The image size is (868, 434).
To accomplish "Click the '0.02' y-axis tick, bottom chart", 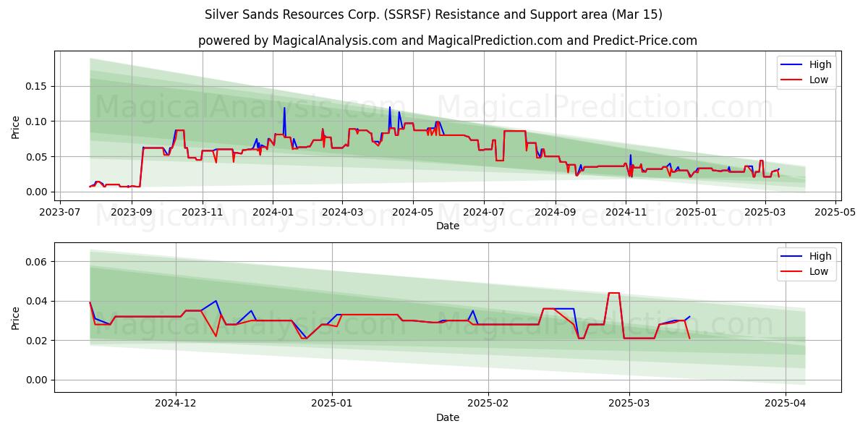I will pos(38,341).
